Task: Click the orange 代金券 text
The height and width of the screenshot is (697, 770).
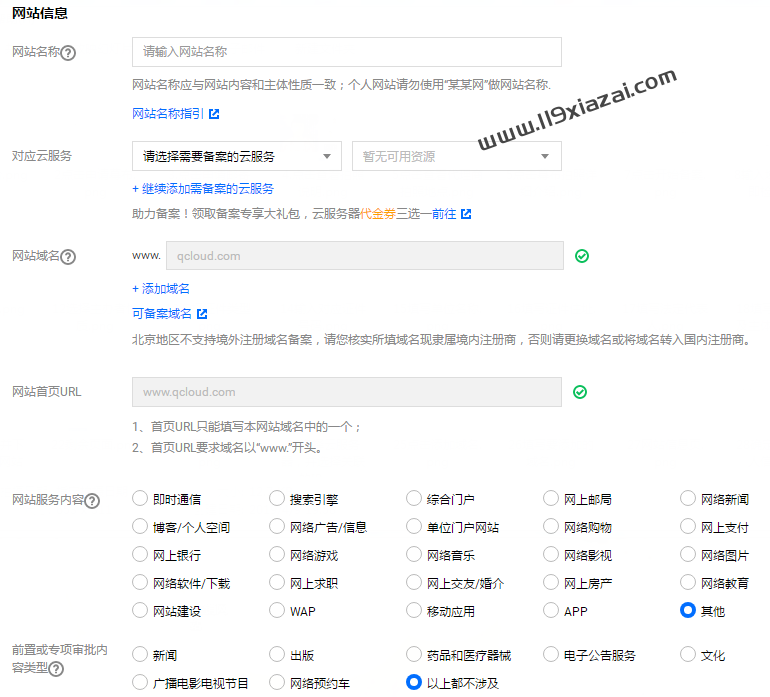Action: pos(378,214)
